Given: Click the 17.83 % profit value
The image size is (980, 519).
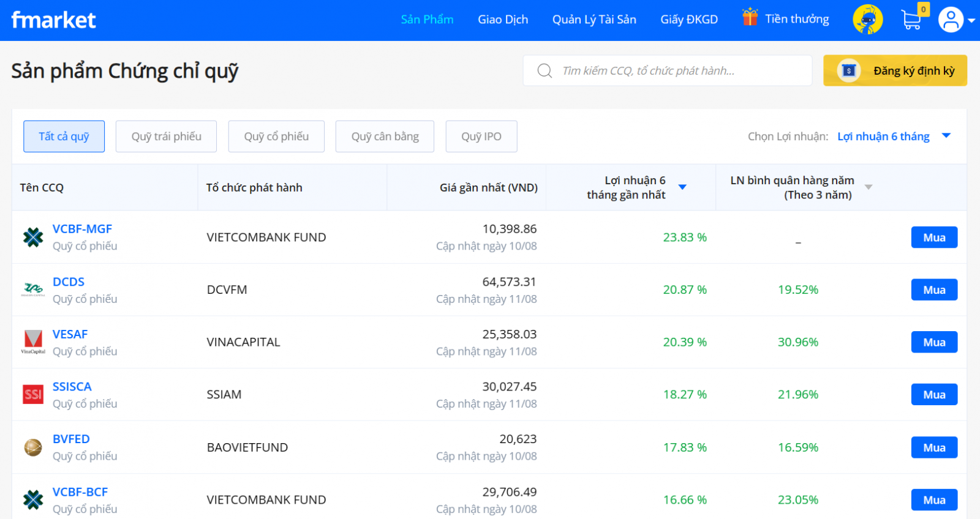Looking at the screenshot, I should 685,447.
